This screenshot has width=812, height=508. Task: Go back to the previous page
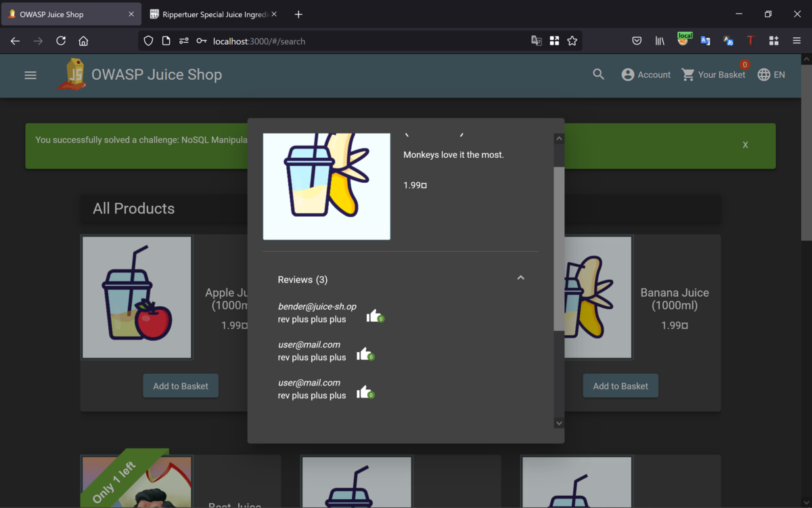pyautogui.click(x=15, y=41)
